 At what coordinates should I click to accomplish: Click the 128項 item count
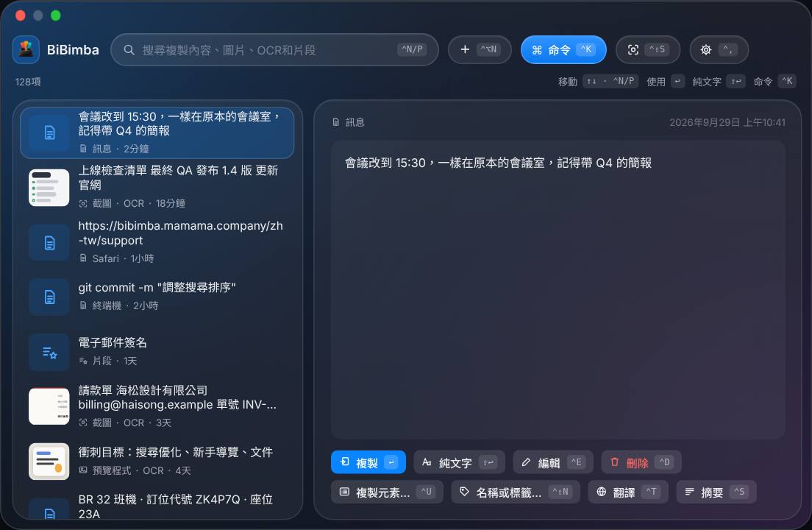pos(28,82)
